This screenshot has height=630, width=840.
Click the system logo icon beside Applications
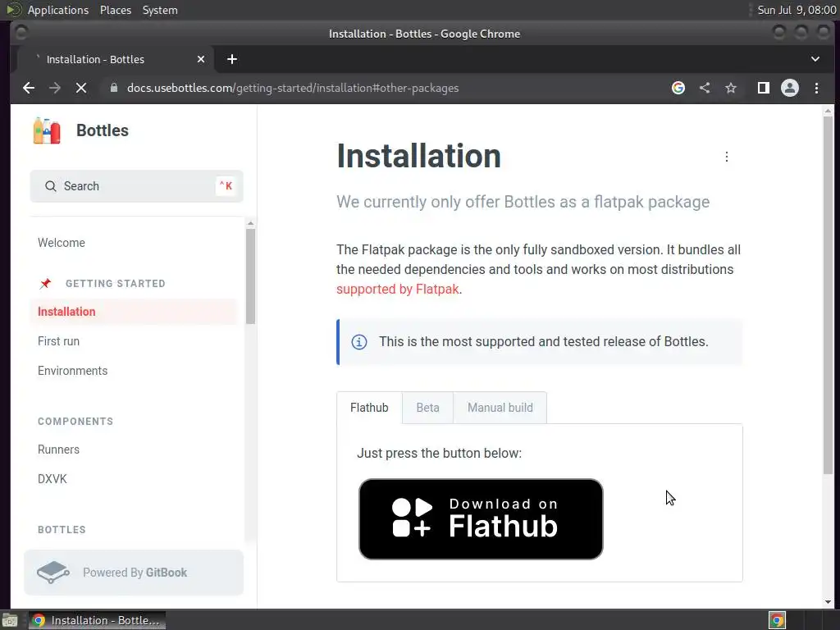(13, 10)
